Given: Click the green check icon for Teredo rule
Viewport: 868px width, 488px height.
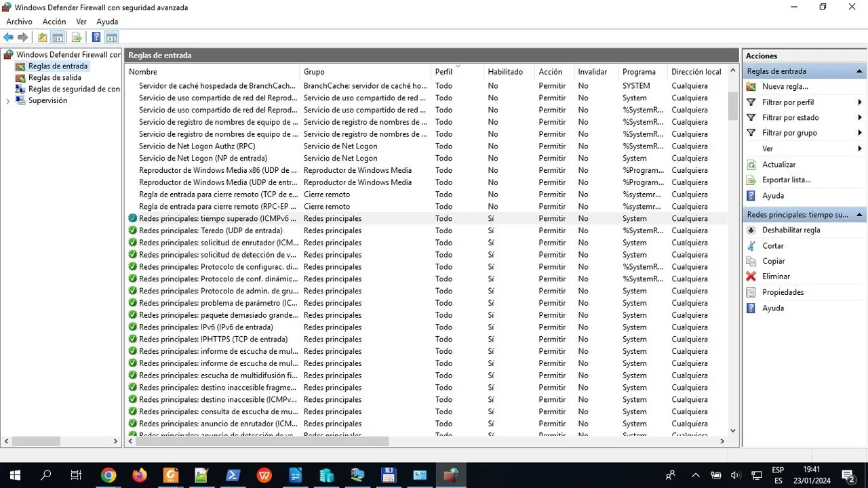Looking at the screenshot, I should pos(133,230).
